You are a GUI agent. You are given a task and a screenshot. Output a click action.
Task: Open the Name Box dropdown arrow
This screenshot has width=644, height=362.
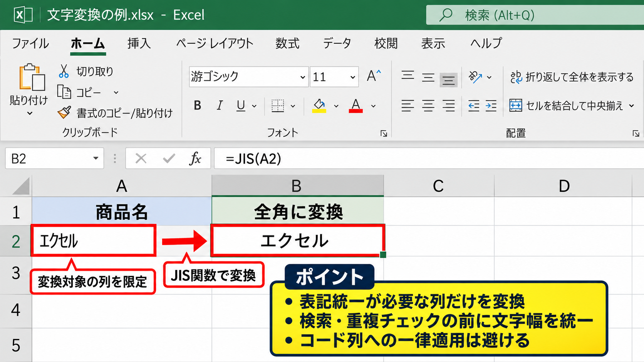click(x=96, y=158)
